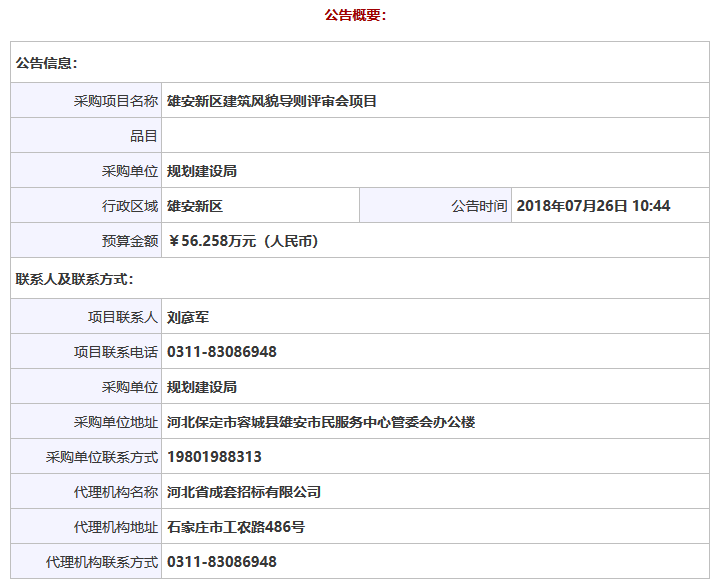Click the 公告概要 heading

point(355,15)
